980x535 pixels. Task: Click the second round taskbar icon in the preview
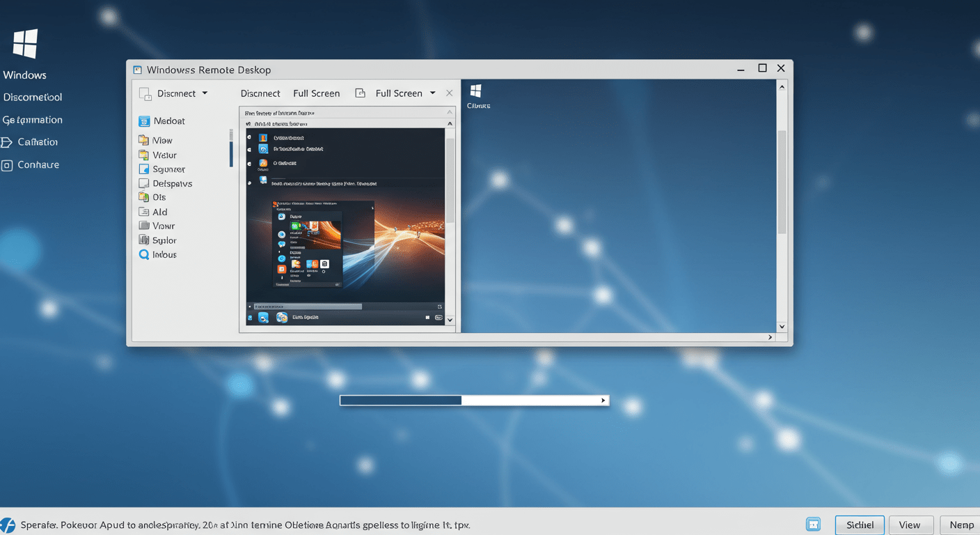coord(282,318)
